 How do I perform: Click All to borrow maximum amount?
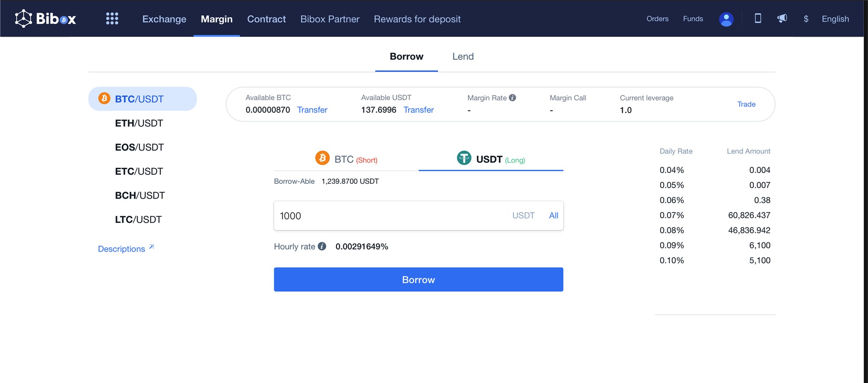pyautogui.click(x=553, y=216)
